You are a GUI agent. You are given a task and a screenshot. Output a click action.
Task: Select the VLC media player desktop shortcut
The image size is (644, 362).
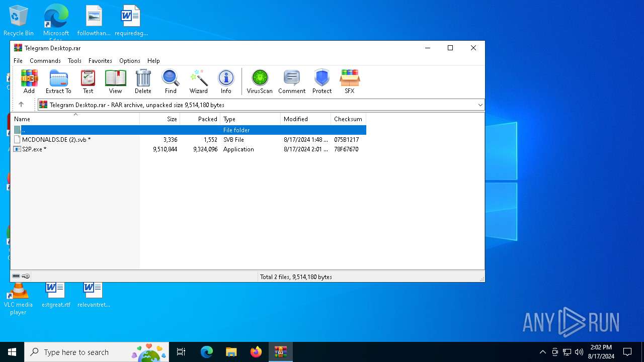point(18,299)
